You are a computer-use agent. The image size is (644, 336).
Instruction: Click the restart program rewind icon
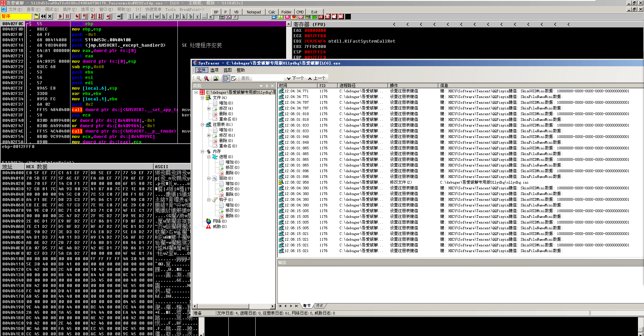click(43, 16)
